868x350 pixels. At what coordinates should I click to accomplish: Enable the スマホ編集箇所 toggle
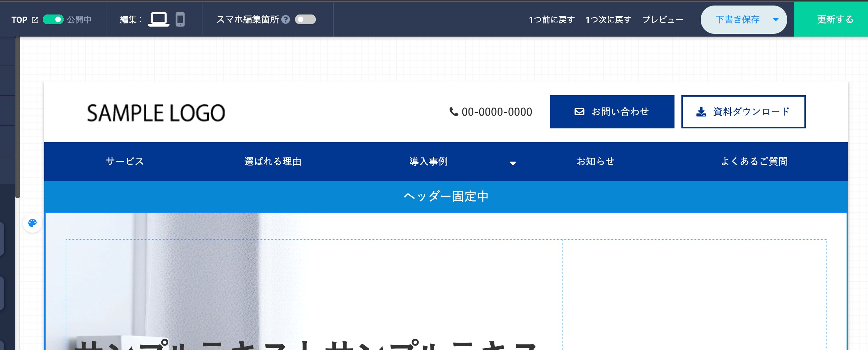pos(305,19)
